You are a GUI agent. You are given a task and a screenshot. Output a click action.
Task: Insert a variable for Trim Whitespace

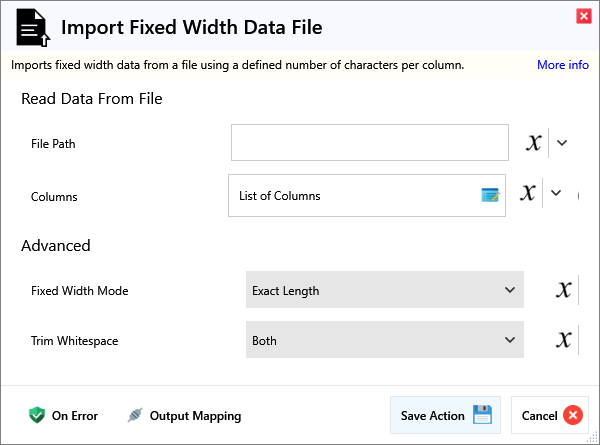pyautogui.click(x=565, y=341)
